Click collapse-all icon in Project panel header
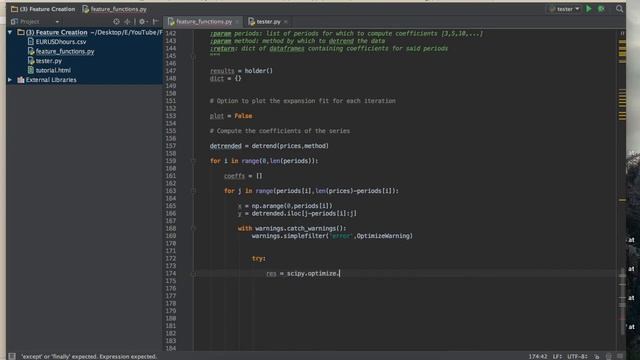 point(127,21)
